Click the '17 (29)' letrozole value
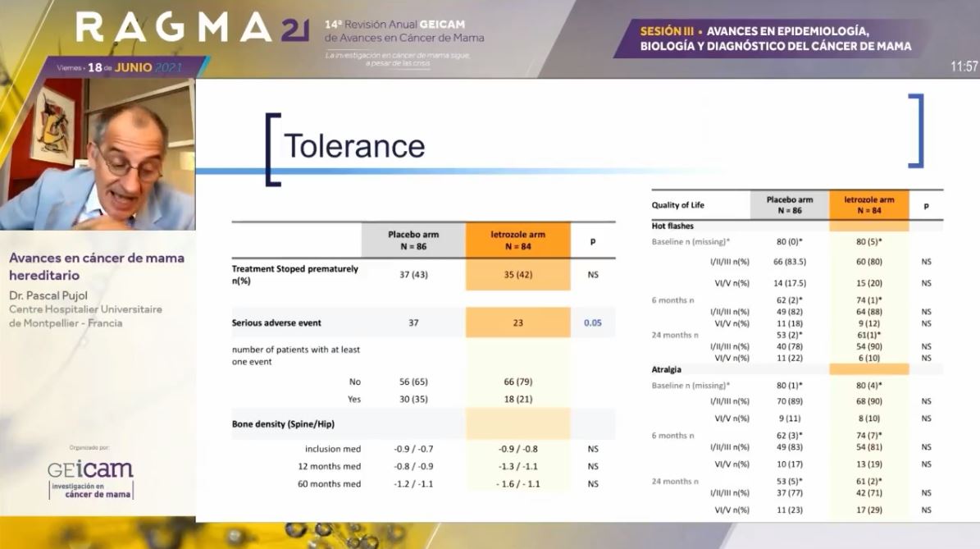 [868, 510]
